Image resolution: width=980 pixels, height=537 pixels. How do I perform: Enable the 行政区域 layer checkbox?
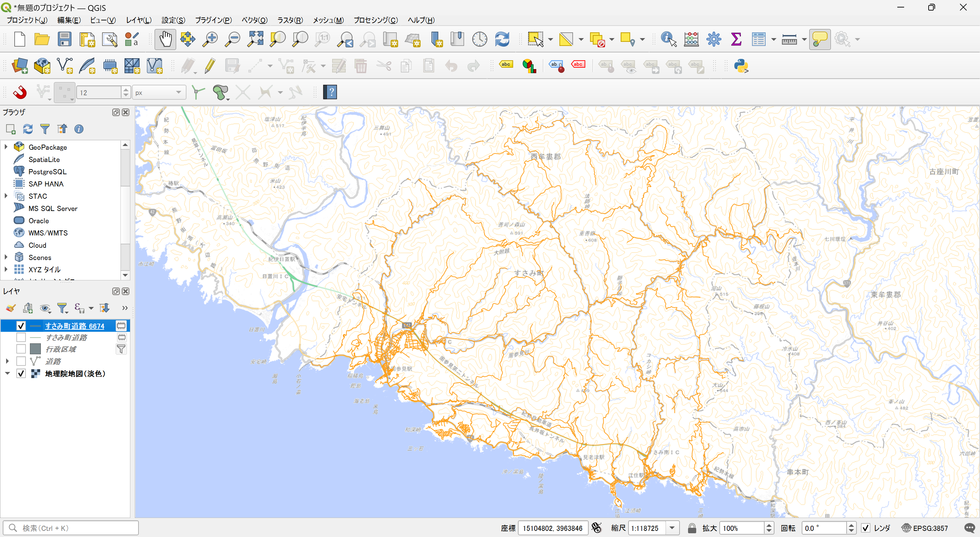[21, 349]
